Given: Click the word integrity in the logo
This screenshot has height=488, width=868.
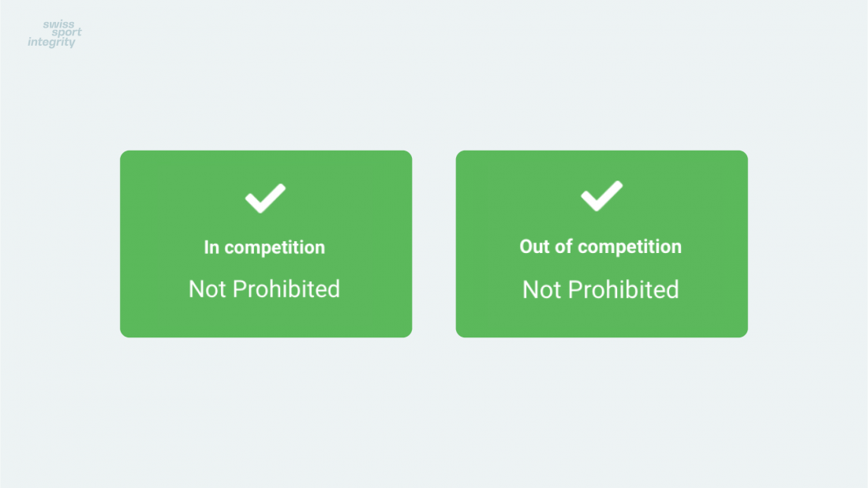Looking at the screenshot, I should point(51,42).
